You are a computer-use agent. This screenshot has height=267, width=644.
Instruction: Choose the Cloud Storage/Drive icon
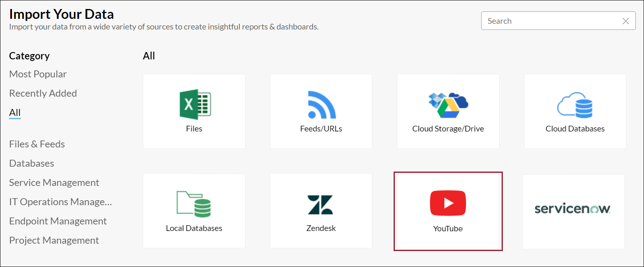(448, 105)
